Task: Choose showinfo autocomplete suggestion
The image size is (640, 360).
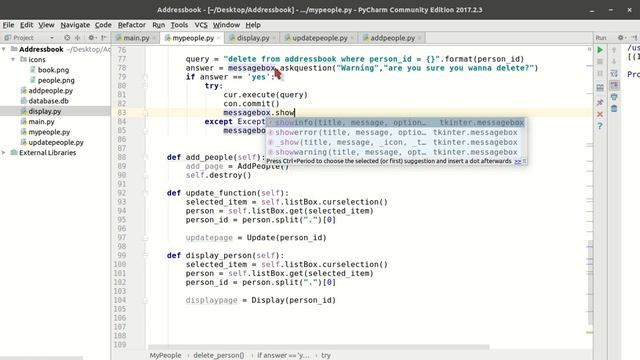Action: click(396, 122)
